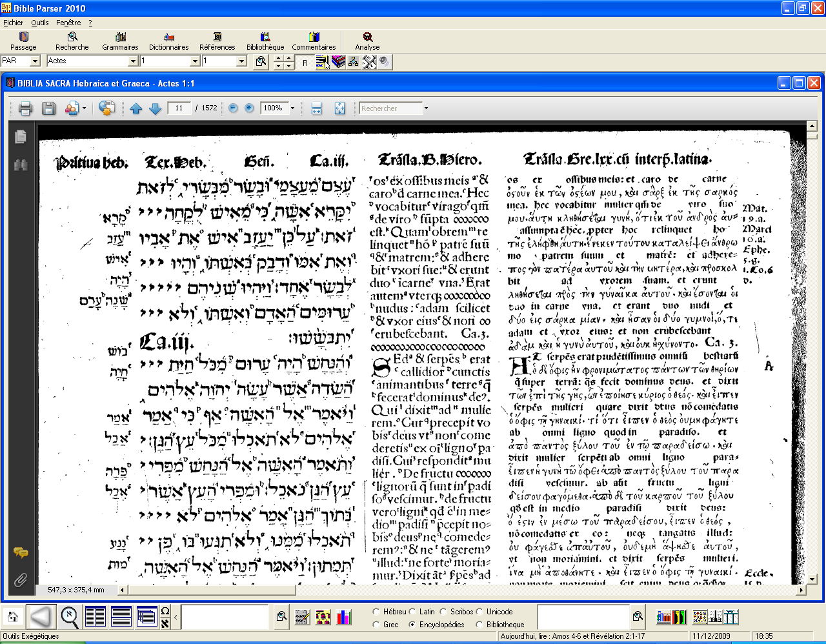Show the Pages panel in the PDF sidebar
Viewport: 826px width, 644px height.
[21, 137]
